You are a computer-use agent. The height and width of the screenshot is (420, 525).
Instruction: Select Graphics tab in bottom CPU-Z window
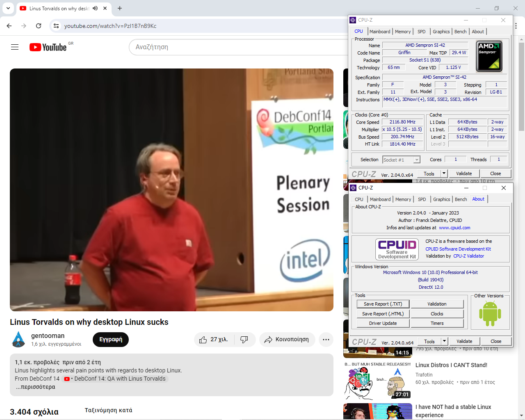(442, 199)
